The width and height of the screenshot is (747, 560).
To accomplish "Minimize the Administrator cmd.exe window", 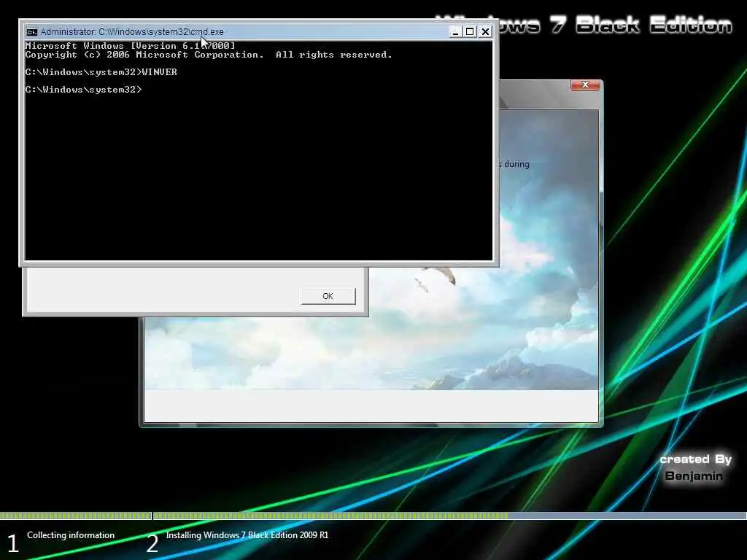I will pos(455,31).
